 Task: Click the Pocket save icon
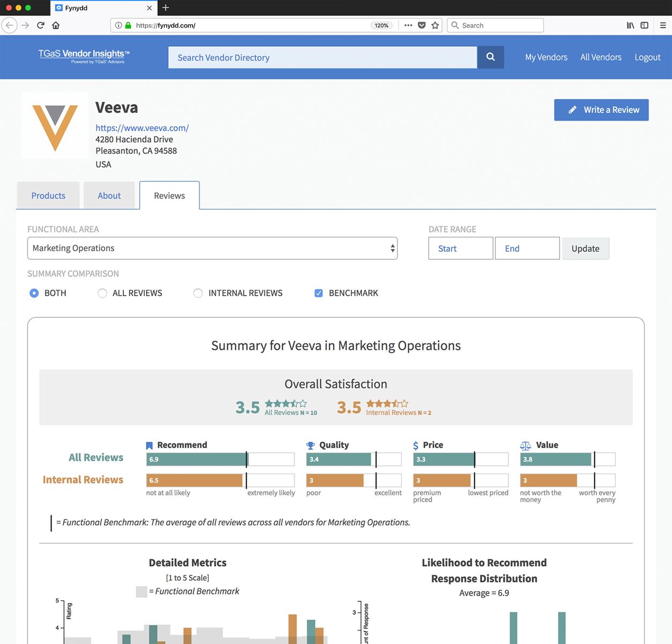pyautogui.click(x=422, y=25)
